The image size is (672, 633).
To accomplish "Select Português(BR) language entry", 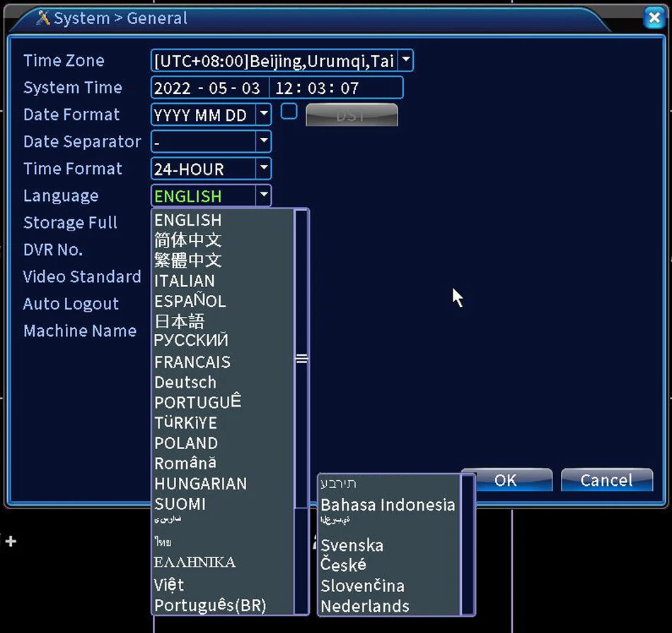I will pyautogui.click(x=210, y=605).
